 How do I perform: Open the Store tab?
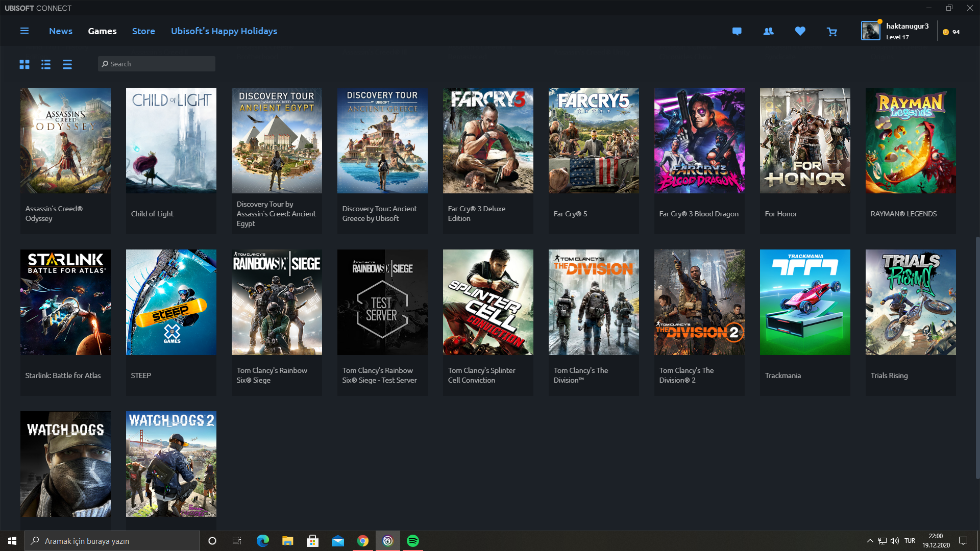[143, 31]
